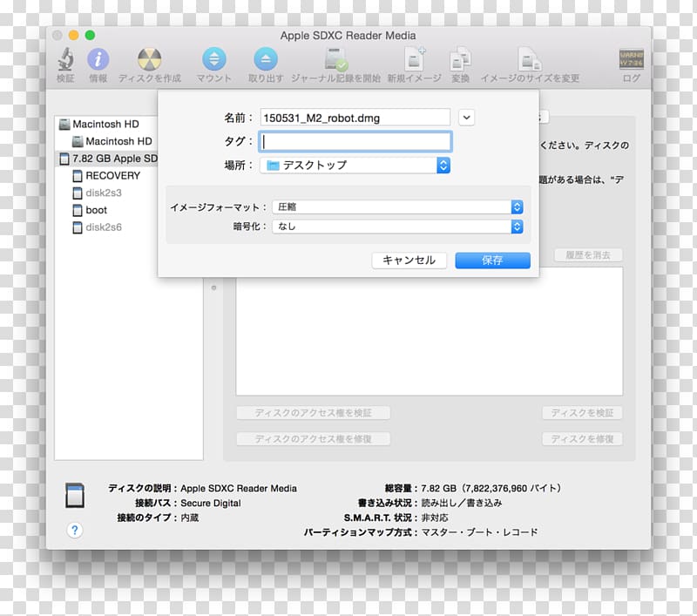697x616 pixels.
Task: Click the 保存 (save) button
Action: [x=492, y=260]
